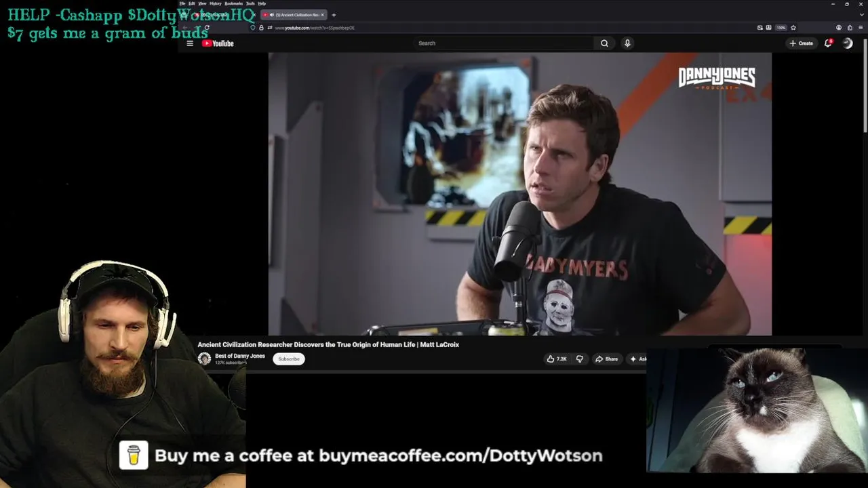Click the video player to pause playback
The width and height of the screenshot is (868, 488).
pyautogui.click(x=519, y=194)
